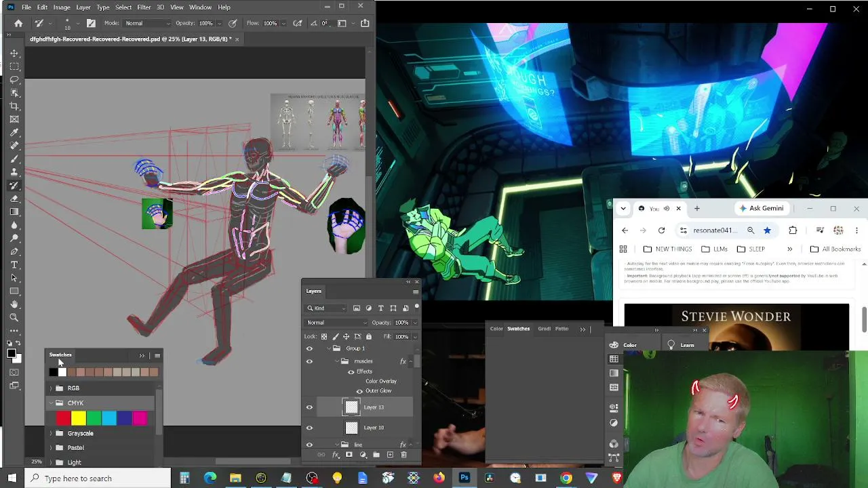Select the Eyedropper tool

[14, 132]
